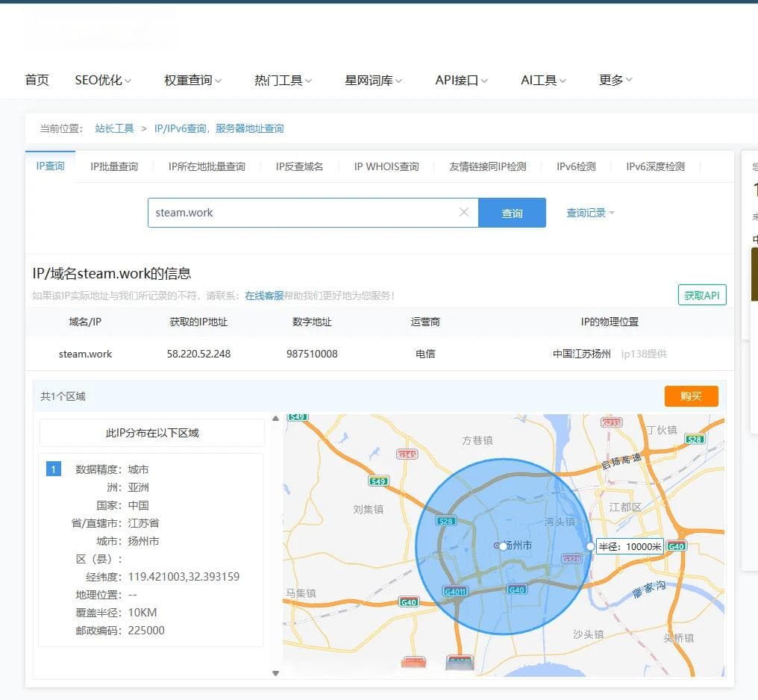Switch to the IPv6检测 tab
Viewport: 758px width, 700px height.
tap(576, 166)
